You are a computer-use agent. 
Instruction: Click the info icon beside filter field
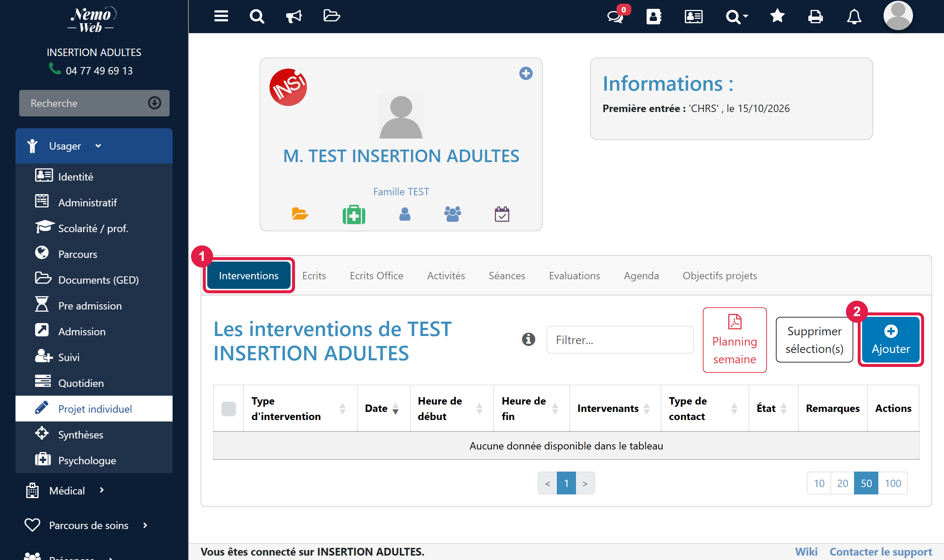click(x=528, y=339)
